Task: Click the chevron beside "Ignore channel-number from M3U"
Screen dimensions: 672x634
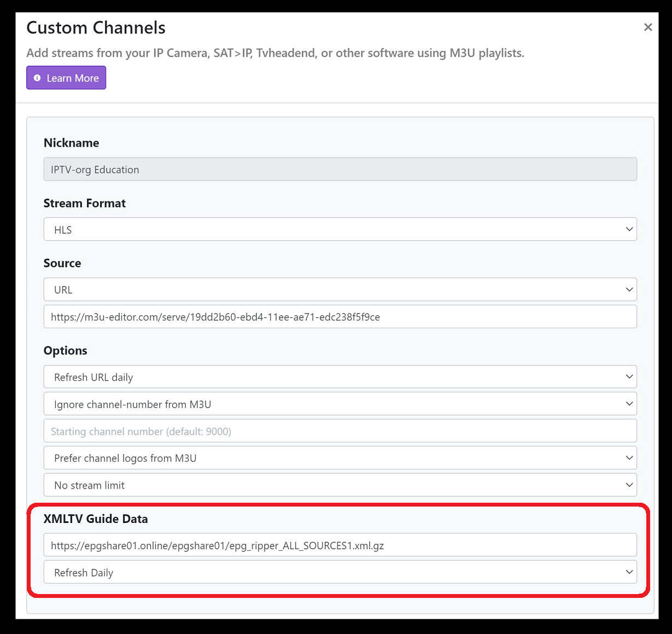Action: point(629,403)
